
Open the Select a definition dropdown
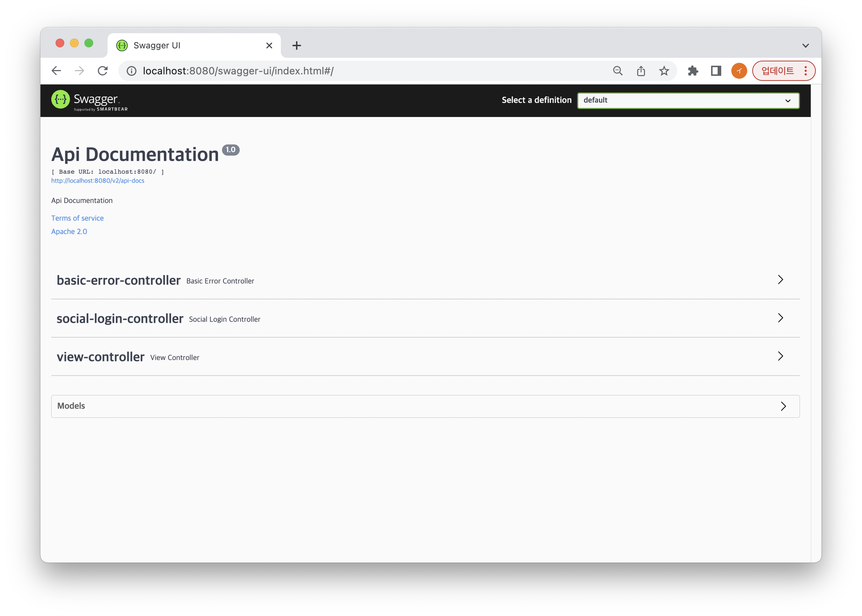688,100
